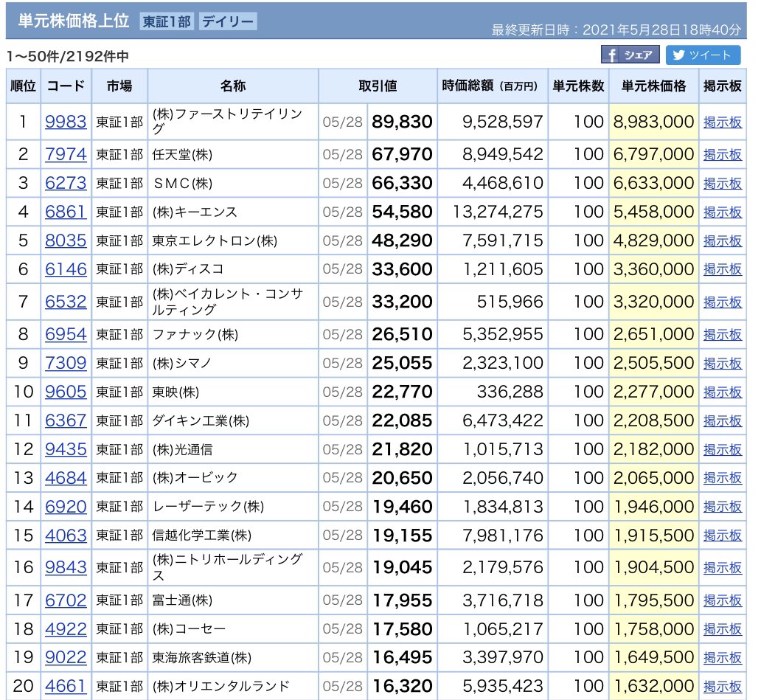The image size is (761, 700).
Task: Click the company name 任天堂(株)
Action: (182, 154)
